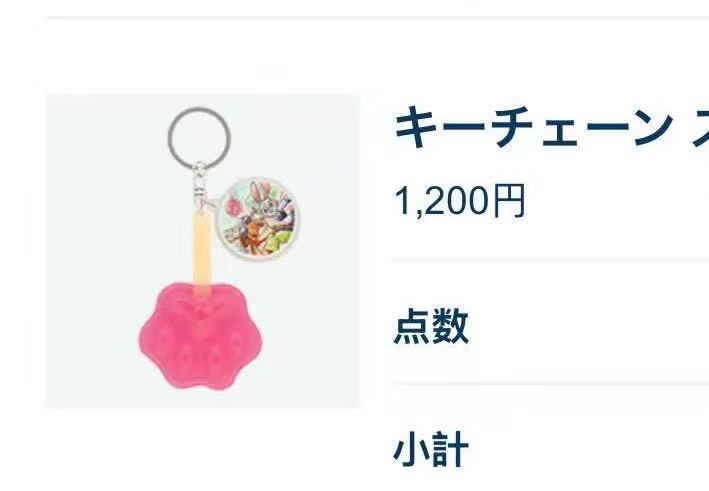Click the 数 character in 点数
Screen dimensions: 709x491
(x=451, y=326)
